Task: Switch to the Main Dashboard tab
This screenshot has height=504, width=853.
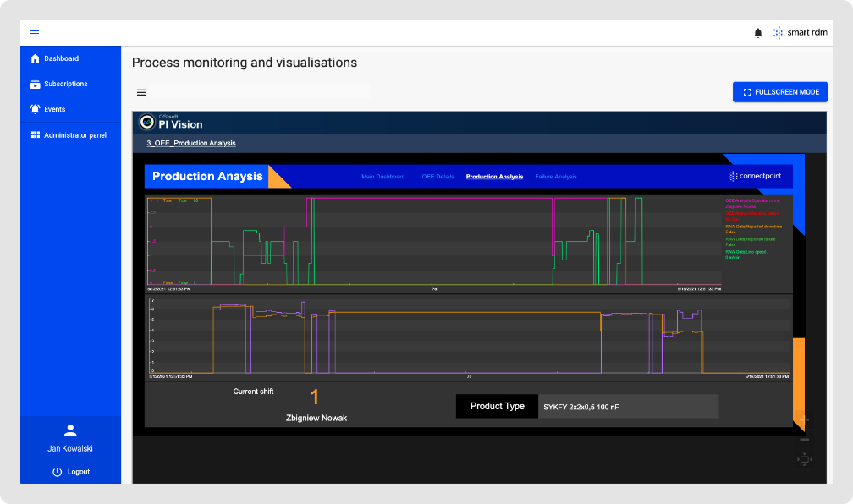Action: click(x=382, y=177)
